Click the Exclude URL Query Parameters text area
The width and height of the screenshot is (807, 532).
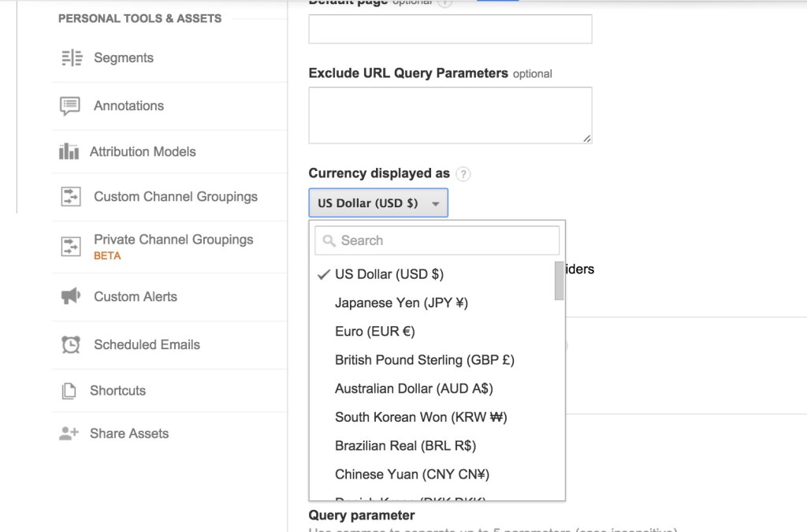pyautogui.click(x=449, y=113)
